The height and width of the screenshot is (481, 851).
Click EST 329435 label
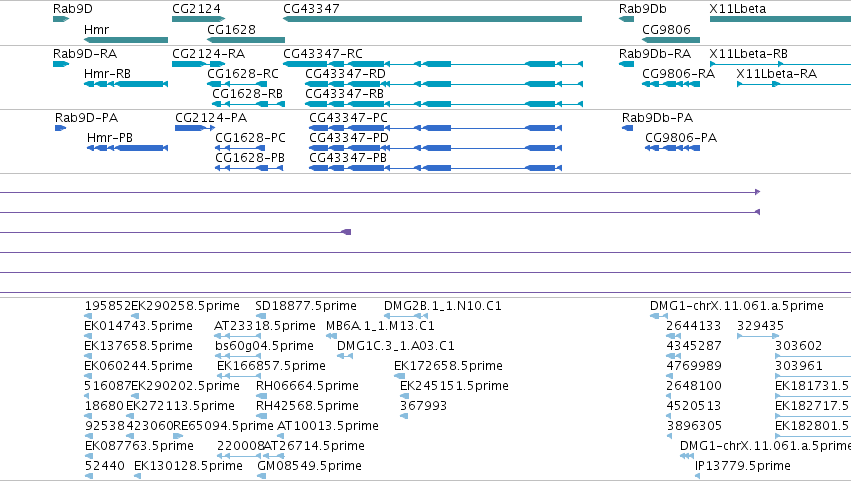(x=760, y=326)
